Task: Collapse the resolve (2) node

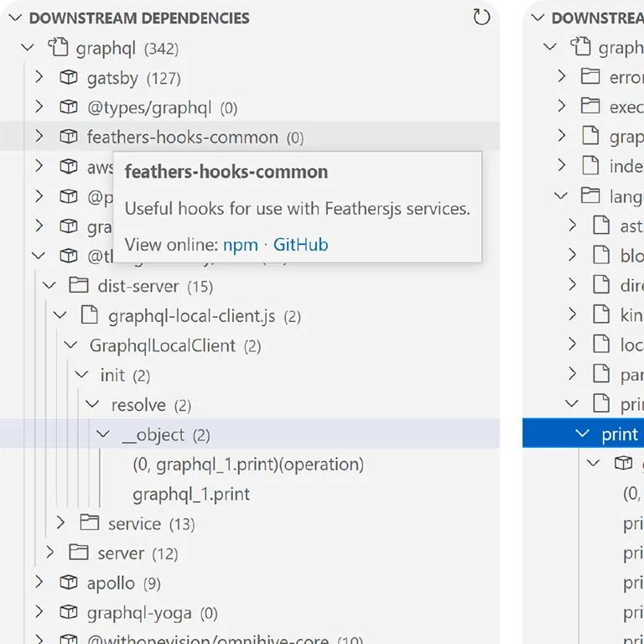Action: 92,404
